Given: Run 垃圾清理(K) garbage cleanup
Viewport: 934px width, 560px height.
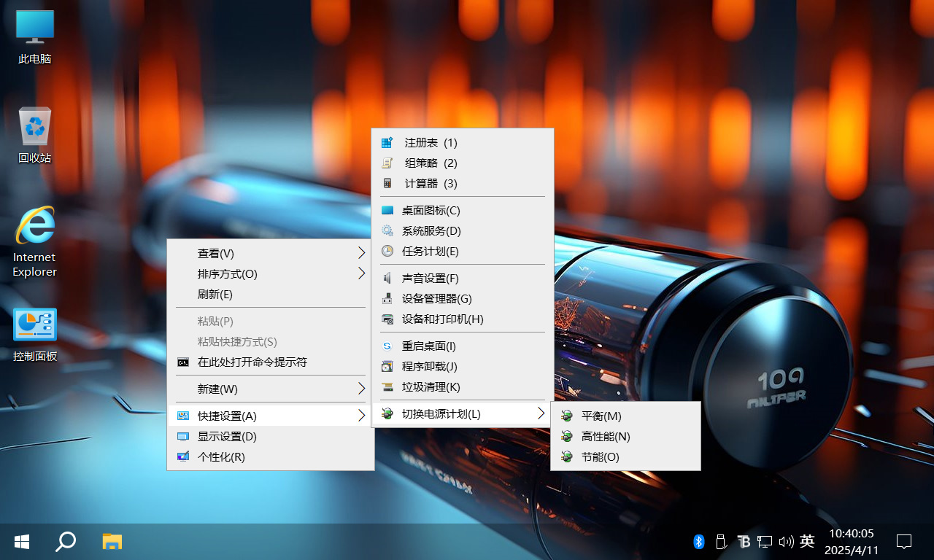Looking at the screenshot, I should pos(429,387).
